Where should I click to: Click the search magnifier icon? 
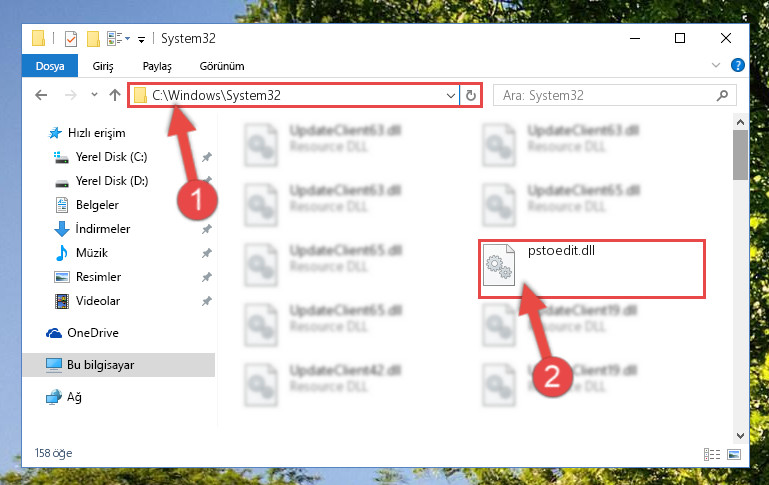[x=722, y=95]
